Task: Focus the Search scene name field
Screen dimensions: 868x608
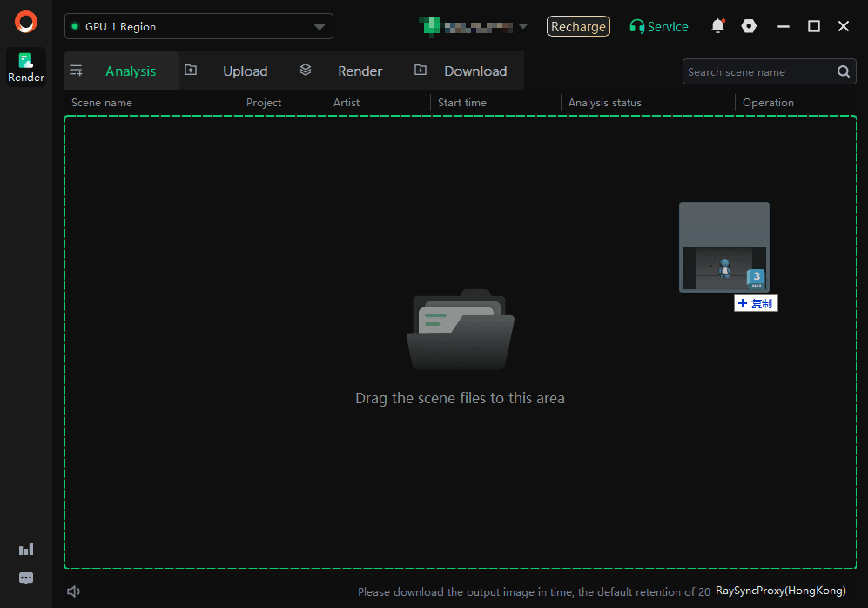Action: pyautogui.click(x=757, y=72)
